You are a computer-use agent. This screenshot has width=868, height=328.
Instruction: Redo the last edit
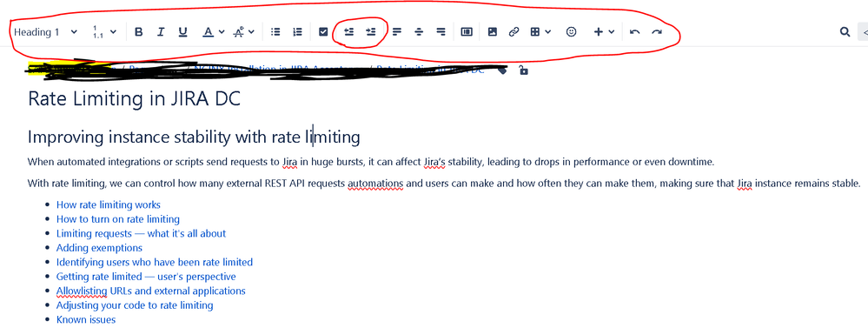pos(657,32)
